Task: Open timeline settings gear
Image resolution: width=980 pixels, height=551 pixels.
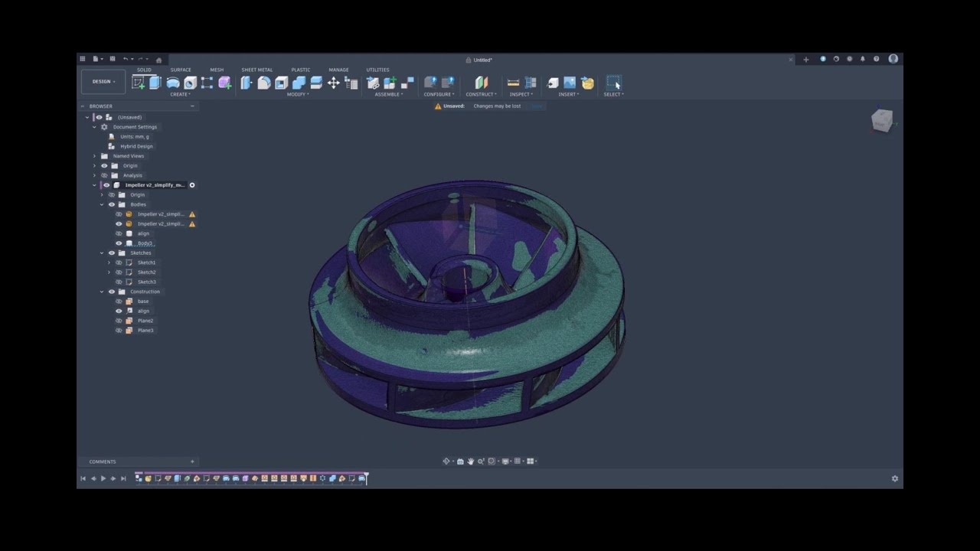Action: click(895, 478)
